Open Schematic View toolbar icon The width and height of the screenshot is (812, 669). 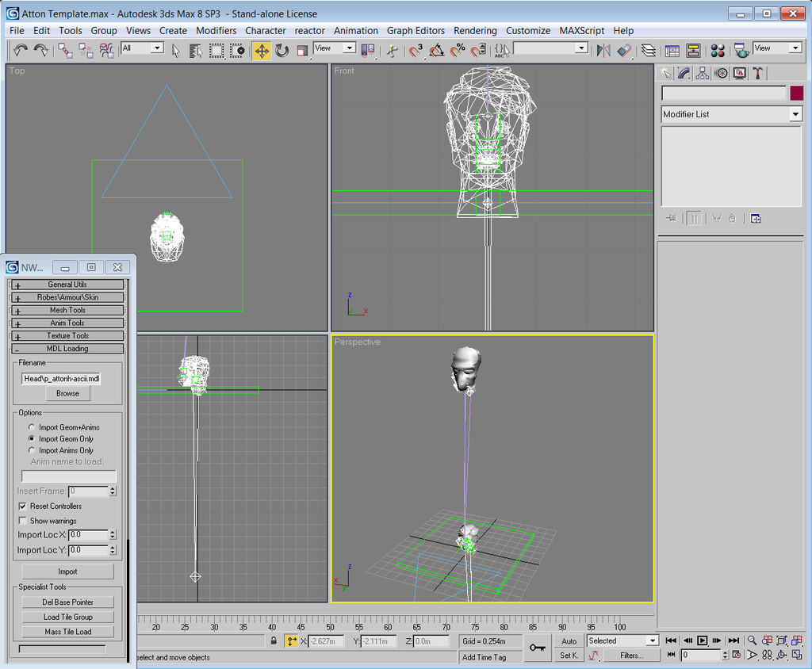tap(693, 50)
